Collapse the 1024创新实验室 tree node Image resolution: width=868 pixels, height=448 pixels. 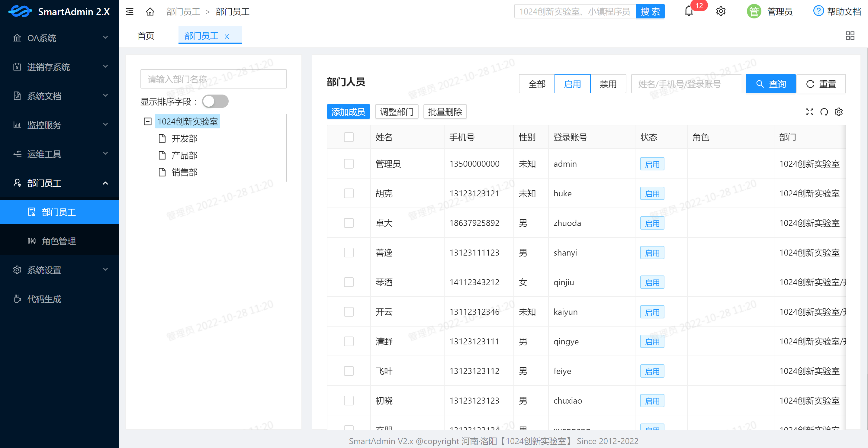[148, 121]
